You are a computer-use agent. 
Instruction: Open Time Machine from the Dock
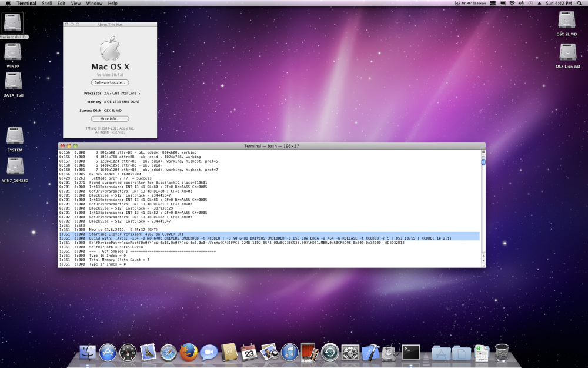coord(330,353)
